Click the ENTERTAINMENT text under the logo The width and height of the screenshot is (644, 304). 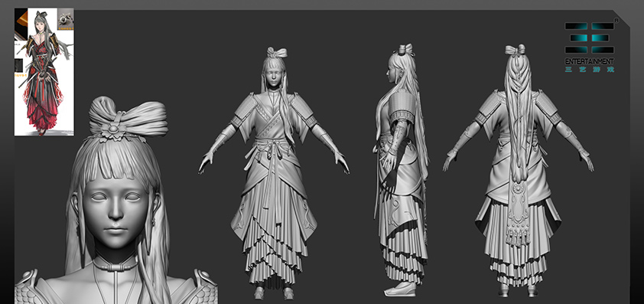point(590,61)
